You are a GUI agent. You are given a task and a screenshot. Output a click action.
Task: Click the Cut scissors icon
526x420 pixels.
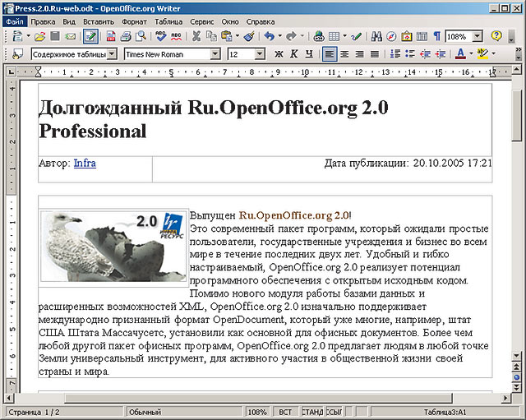(196, 36)
